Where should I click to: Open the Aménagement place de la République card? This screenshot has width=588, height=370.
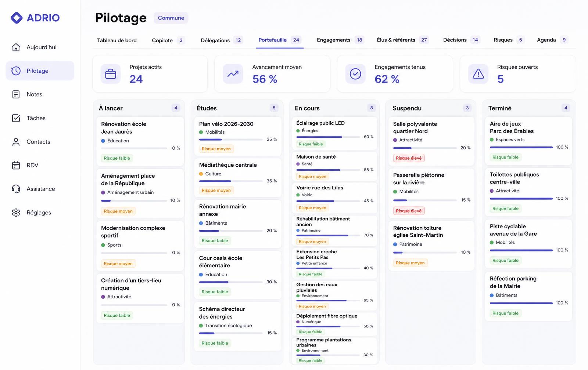[x=140, y=193]
